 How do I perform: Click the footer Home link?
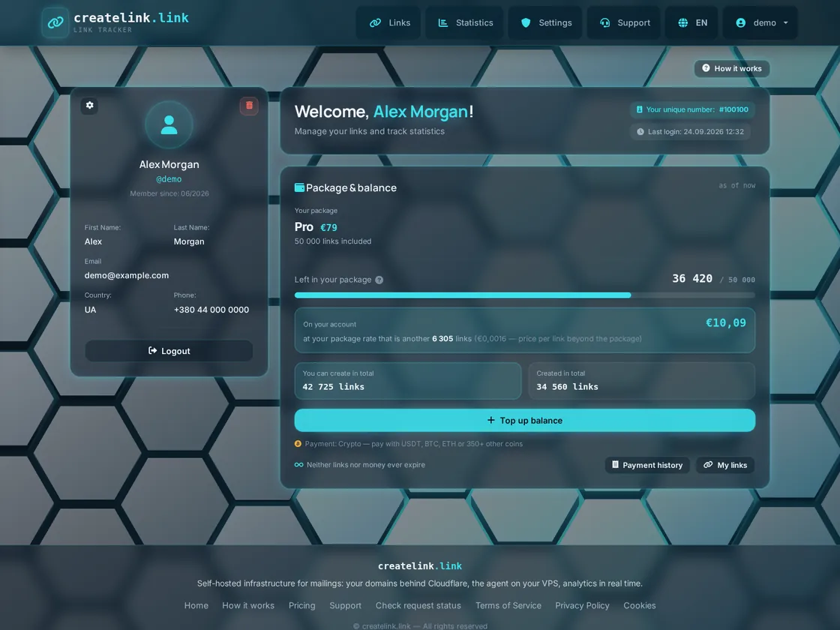tap(196, 605)
